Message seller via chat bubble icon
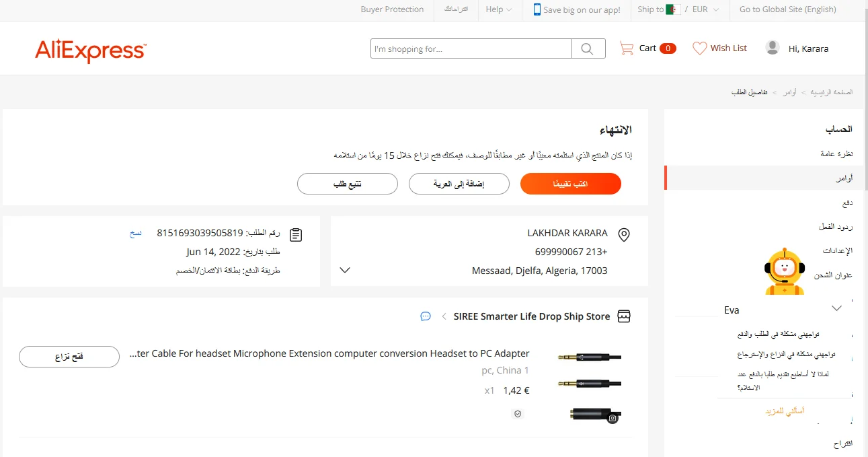Viewport: 868px width, 457px height. click(x=426, y=316)
